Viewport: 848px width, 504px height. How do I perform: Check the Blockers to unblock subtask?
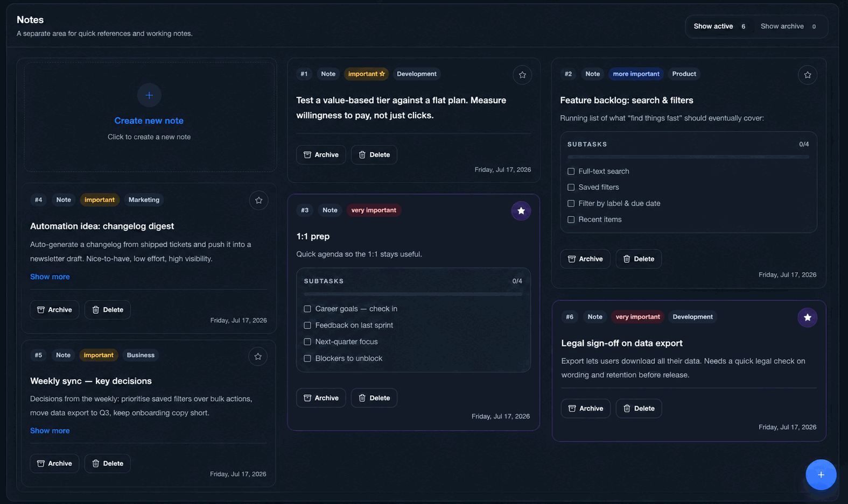307,358
